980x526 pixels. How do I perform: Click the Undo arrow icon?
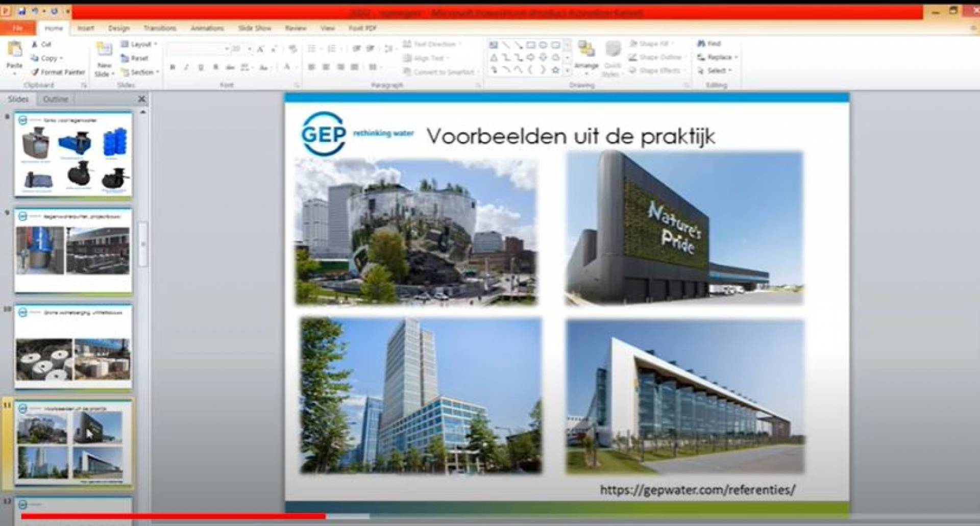pos(35,11)
